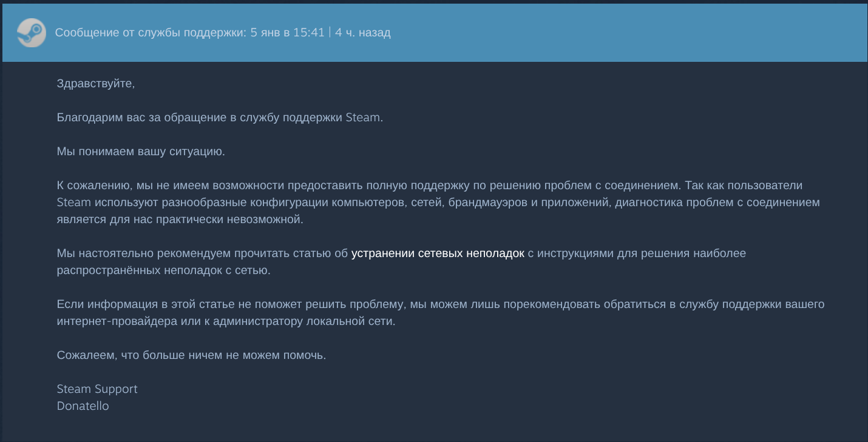Click the "интернет-провайдера или к администратору" line
The width and height of the screenshot is (868, 442).
226,321
